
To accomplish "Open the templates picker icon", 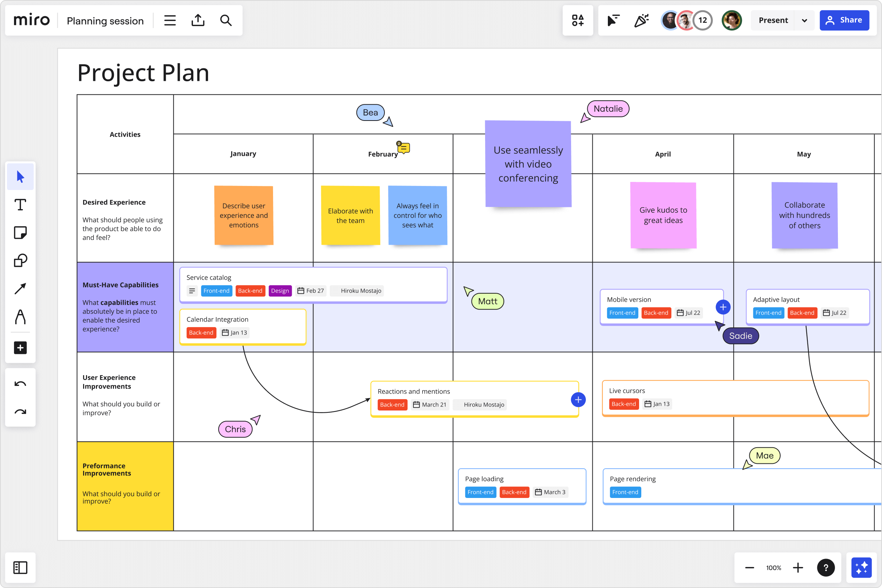I will click(577, 20).
